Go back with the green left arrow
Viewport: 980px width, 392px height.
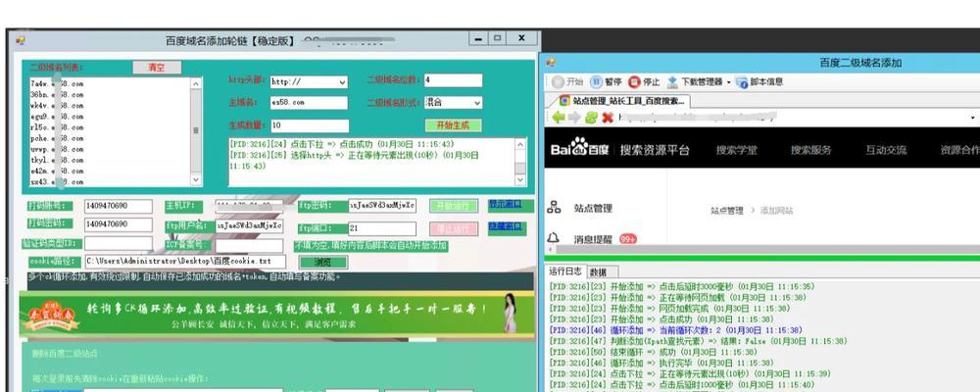559,117
